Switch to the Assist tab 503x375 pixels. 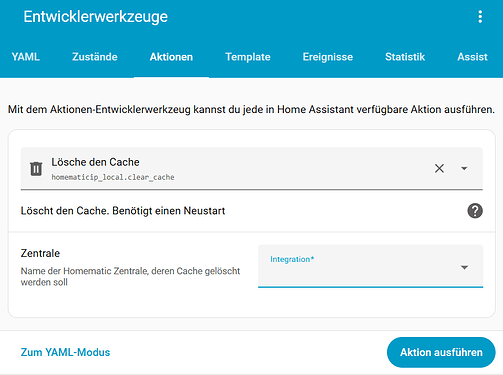click(472, 57)
